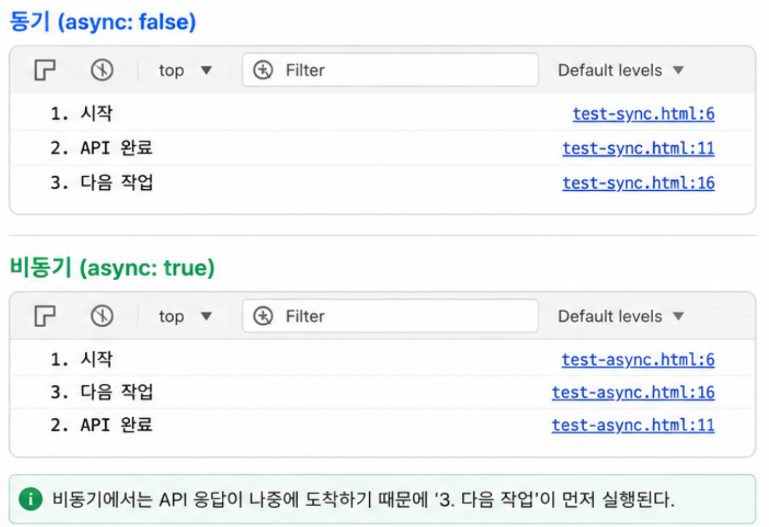Toggle console sidebar icon in async panel
Screen dimensions: 769x527
[x=45, y=316]
